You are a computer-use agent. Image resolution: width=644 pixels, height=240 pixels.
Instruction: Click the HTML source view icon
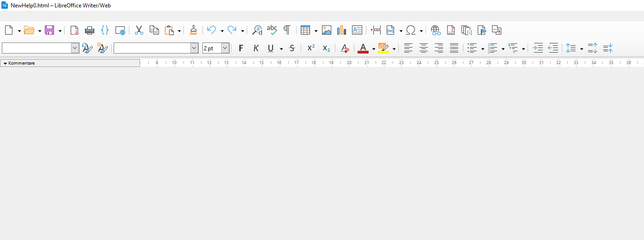coord(105,30)
